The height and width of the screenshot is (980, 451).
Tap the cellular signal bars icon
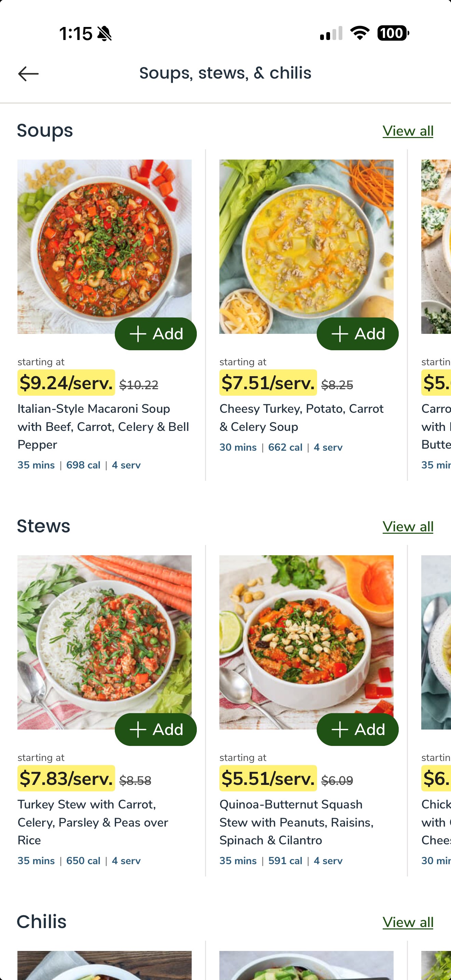tap(331, 33)
